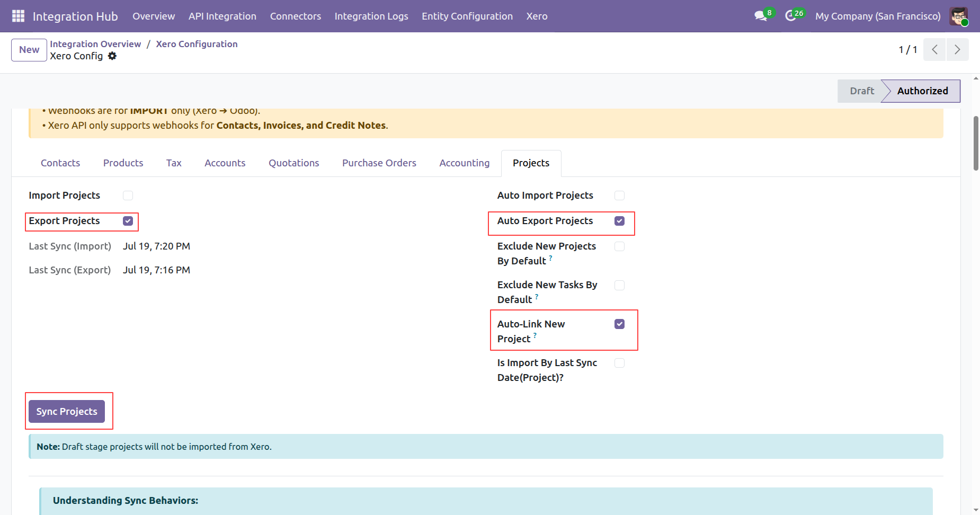Screen dimensions: 980x515
Task: Tick Is Import By Last Sync Date checkbox
Action: (619, 363)
